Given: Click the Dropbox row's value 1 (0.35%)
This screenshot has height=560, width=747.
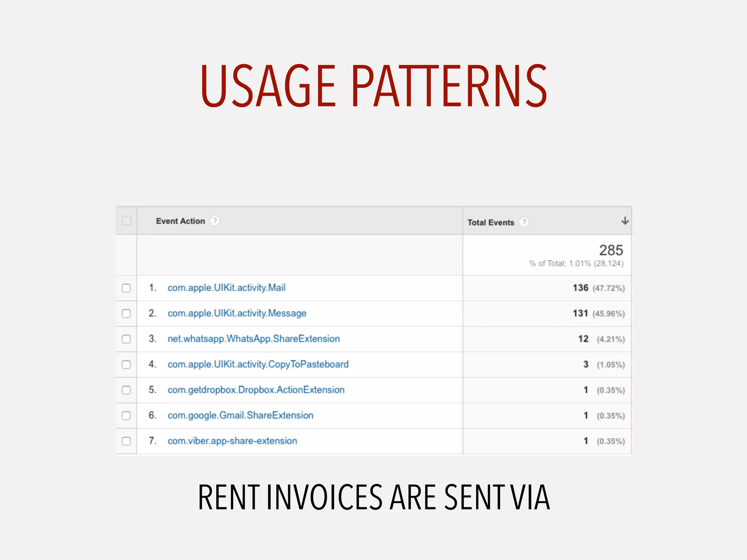Looking at the screenshot, I should click(x=604, y=390).
